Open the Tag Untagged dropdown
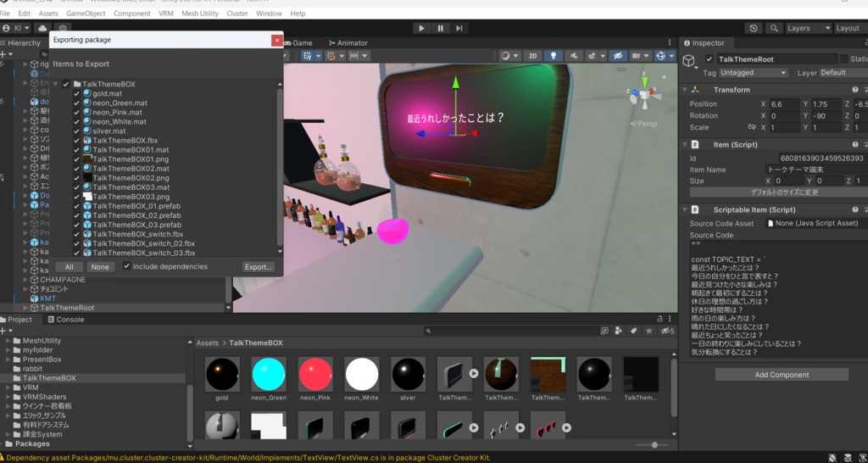Image resolution: width=868 pixels, height=463 pixels. point(754,73)
